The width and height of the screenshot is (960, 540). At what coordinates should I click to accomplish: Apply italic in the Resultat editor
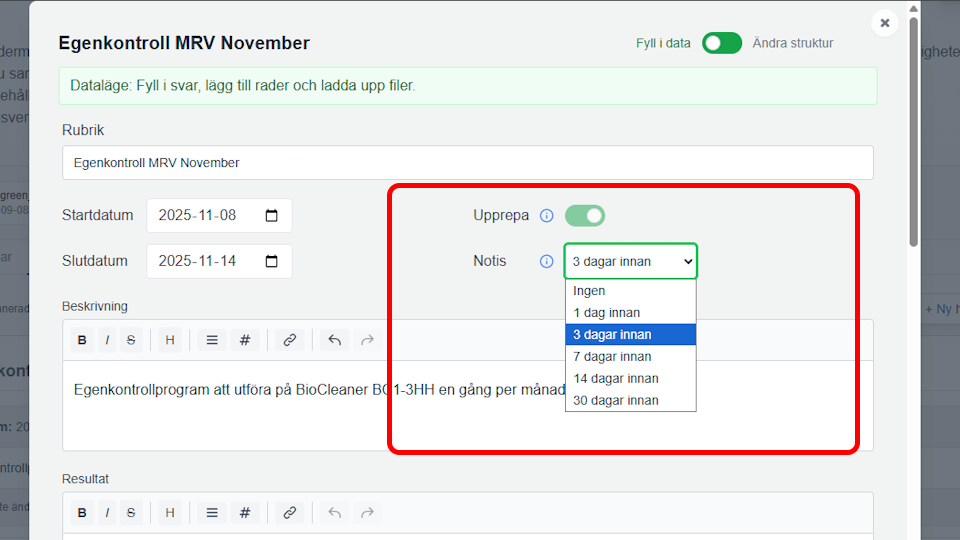pyautogui.click(x=107, y=512)
